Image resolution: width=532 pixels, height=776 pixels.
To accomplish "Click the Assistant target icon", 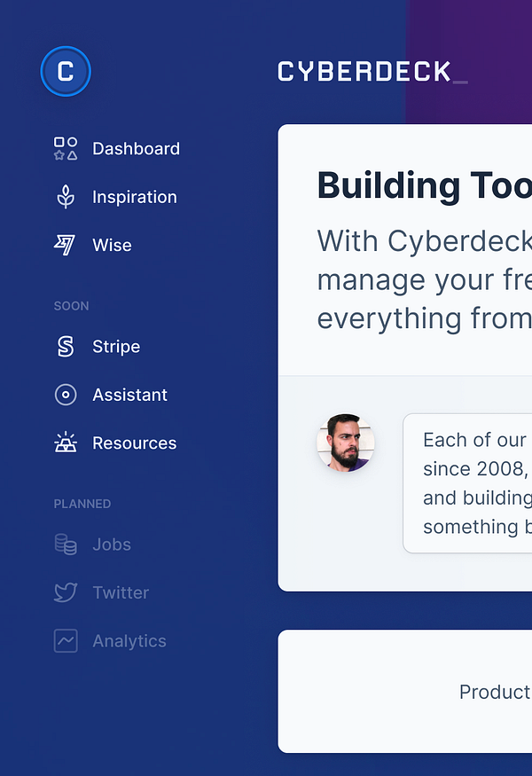I will pyautogui.click(x=66, y=395).
